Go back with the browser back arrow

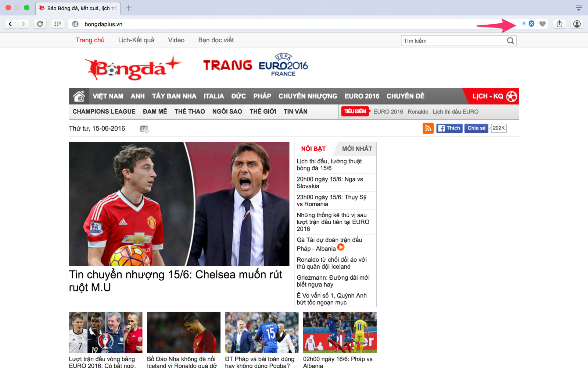[10, 24]
